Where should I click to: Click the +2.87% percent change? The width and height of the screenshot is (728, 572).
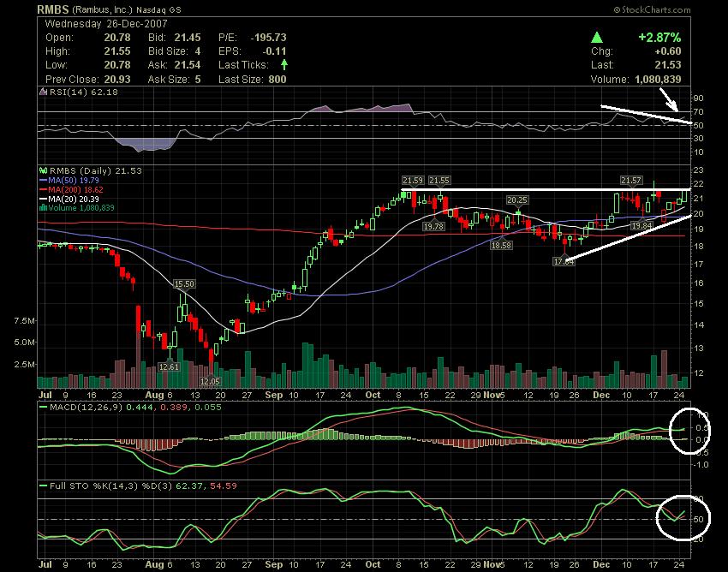click(659, 38)
